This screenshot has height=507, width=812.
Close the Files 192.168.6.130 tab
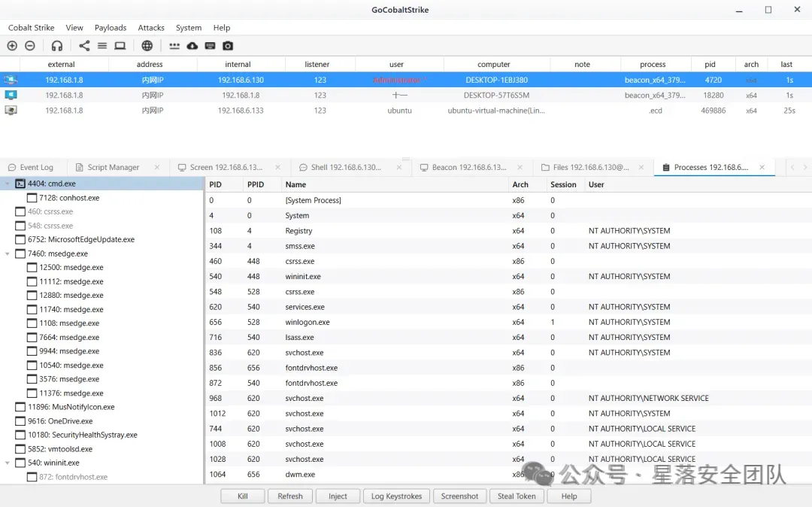[641, 167]
